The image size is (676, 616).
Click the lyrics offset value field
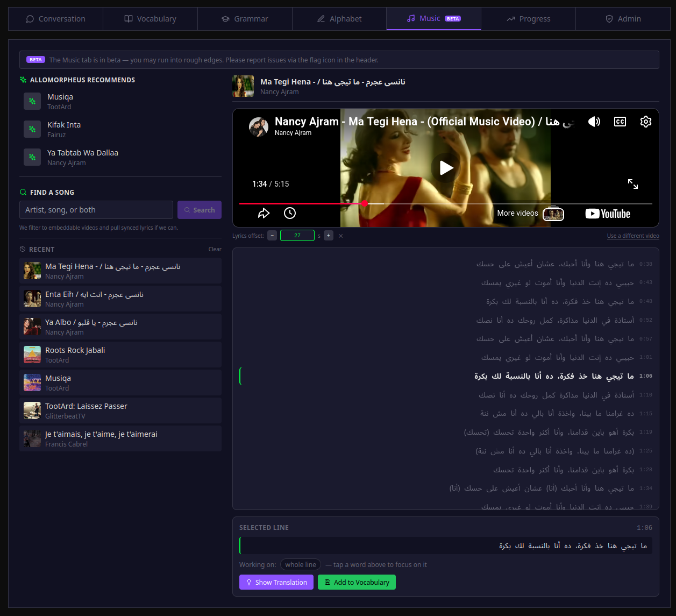297,236
